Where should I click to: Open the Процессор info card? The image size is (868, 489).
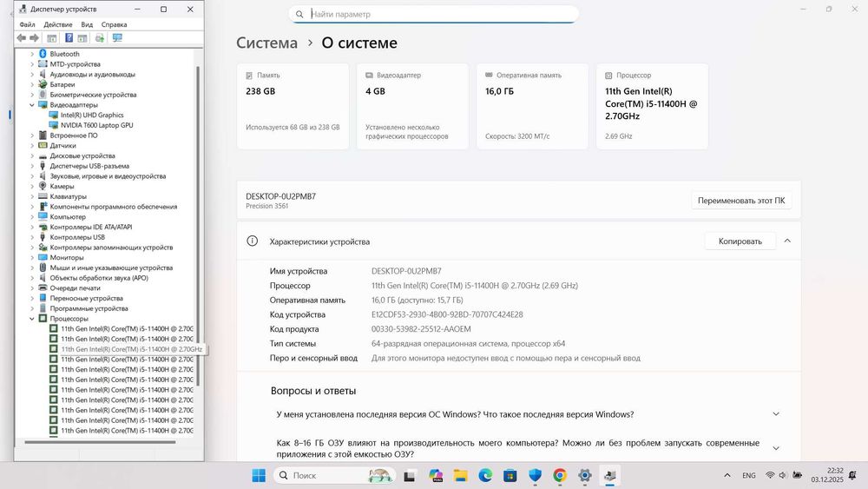pyautogui.click(x=652, y=106)
